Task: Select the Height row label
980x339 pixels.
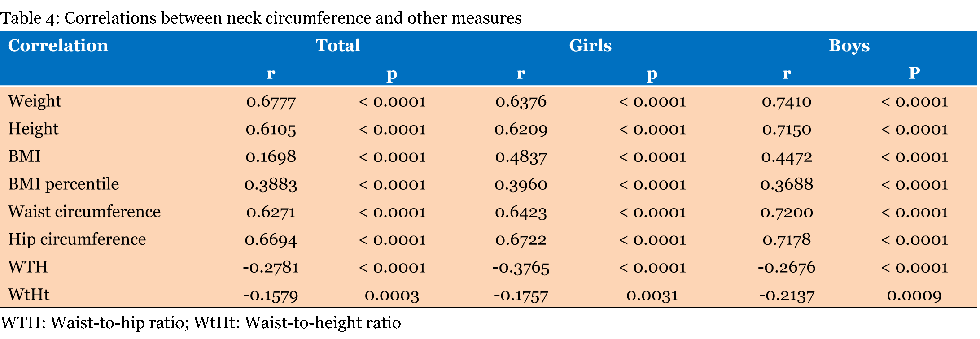Action: 33,129
